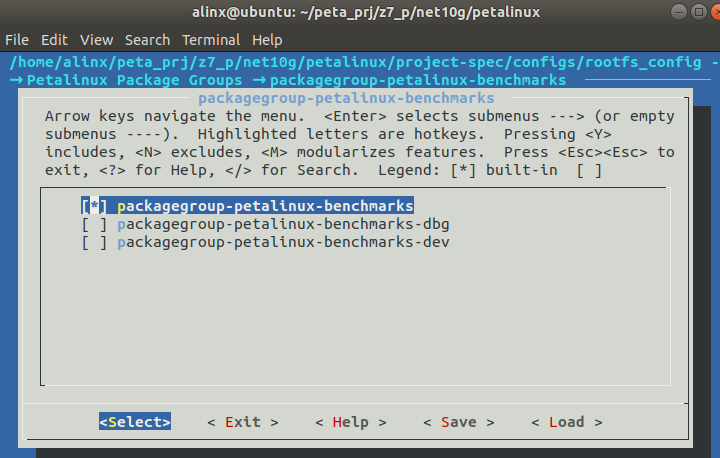Open the File menu
Image resolution: width=720 pixels, height=458 pixels.
click(17, 40)
